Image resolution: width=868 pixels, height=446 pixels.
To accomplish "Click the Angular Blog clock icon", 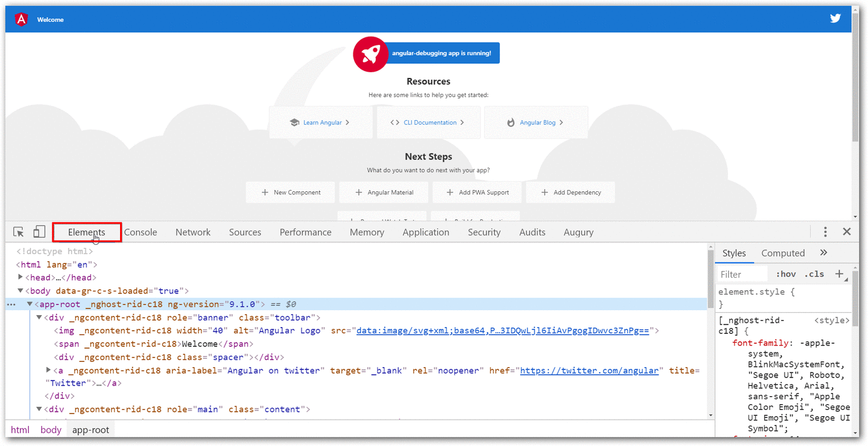I will [511, 121].
